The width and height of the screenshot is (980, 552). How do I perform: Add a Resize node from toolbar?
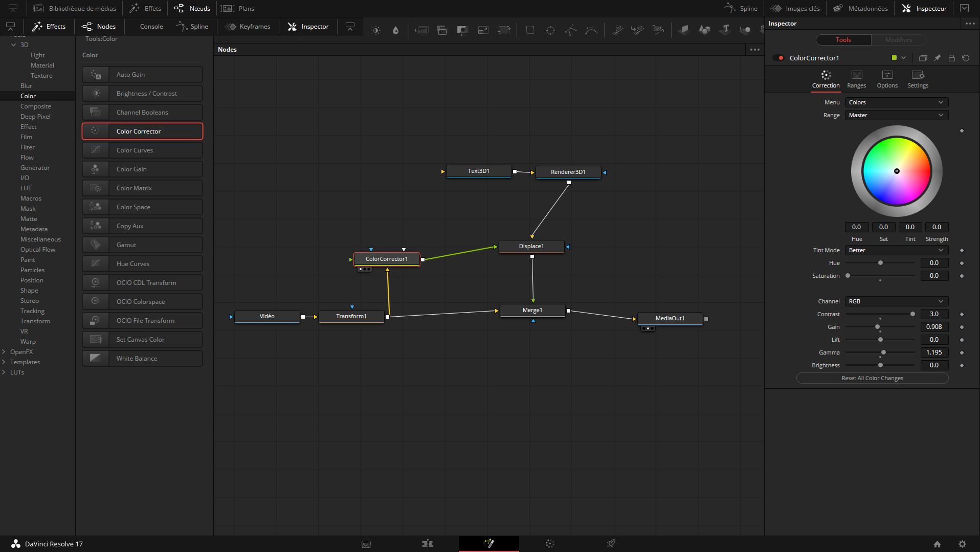483,30
